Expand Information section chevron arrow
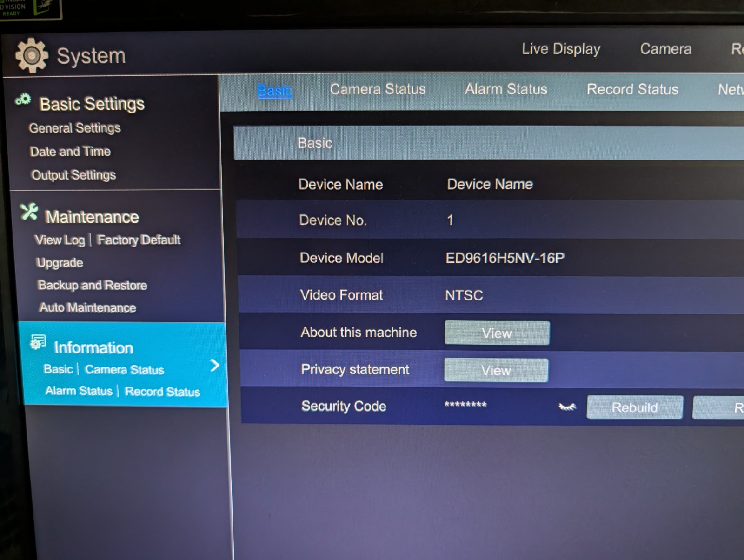Screen dimensions: 744x560 pos(214,365)
